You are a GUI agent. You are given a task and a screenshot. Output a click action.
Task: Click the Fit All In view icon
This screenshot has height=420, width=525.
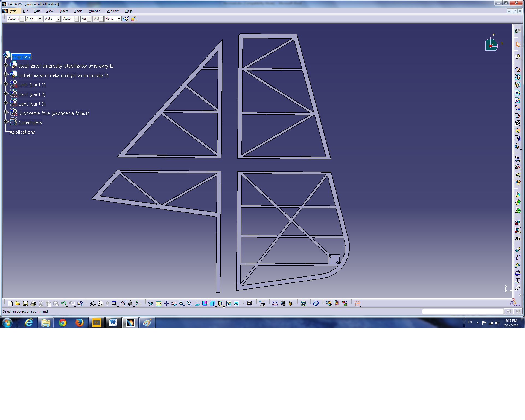pyautogui.click(x=159, y=303)
